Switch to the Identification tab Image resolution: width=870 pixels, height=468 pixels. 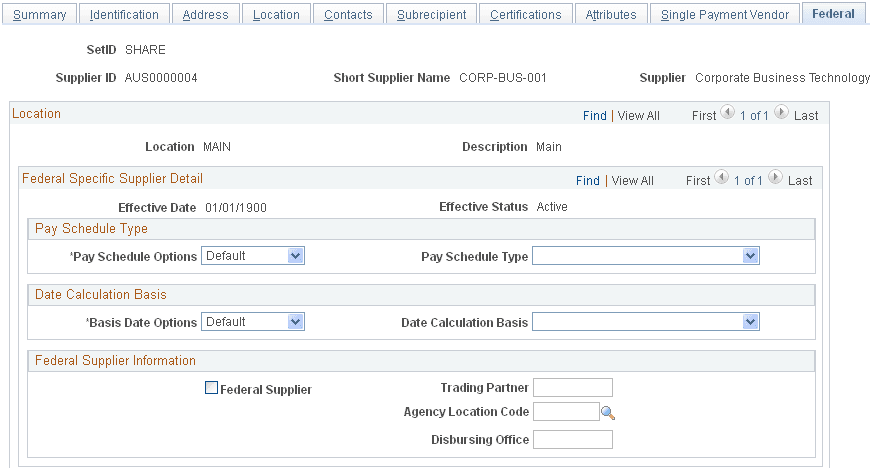(x=124, y=14)
